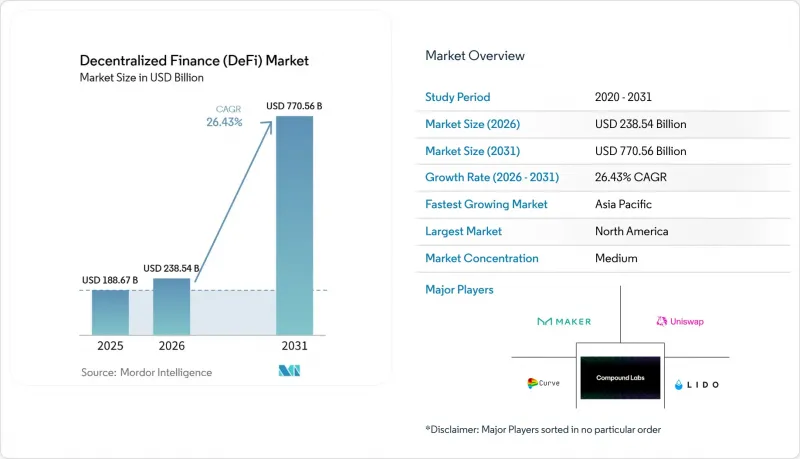Click the '2020 - 2031' value
This screenshot has height=459, width=800.
623,97
